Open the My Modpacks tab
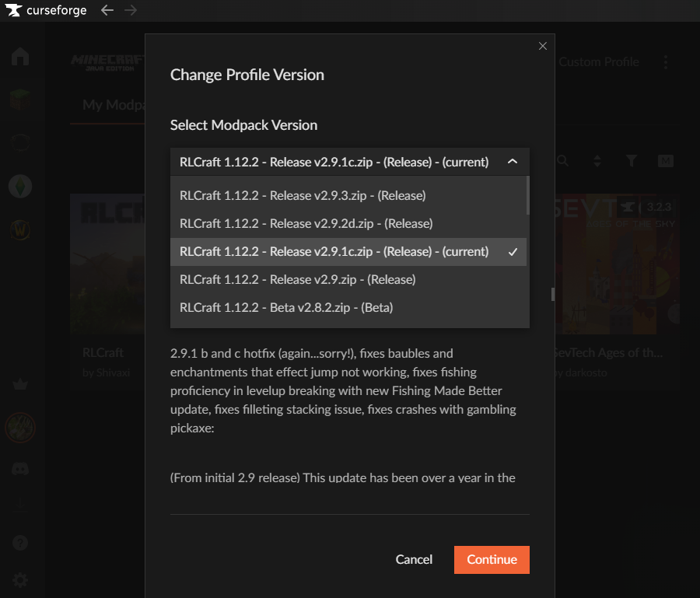Screen dimensions: 700x598 pyautogui.click(x=114, y=105)
